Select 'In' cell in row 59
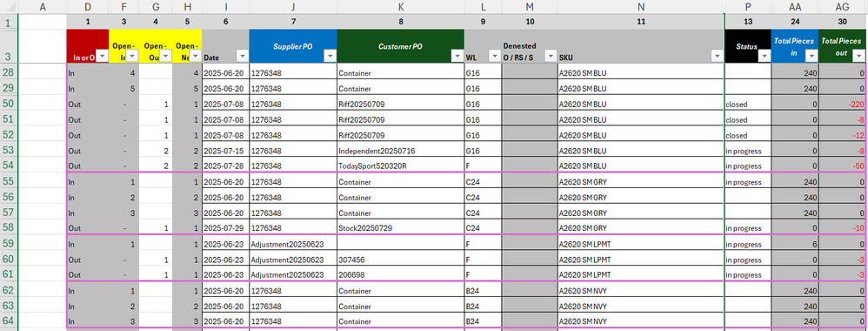Screen dimensions: 868x331 click(x=88, y=244)
